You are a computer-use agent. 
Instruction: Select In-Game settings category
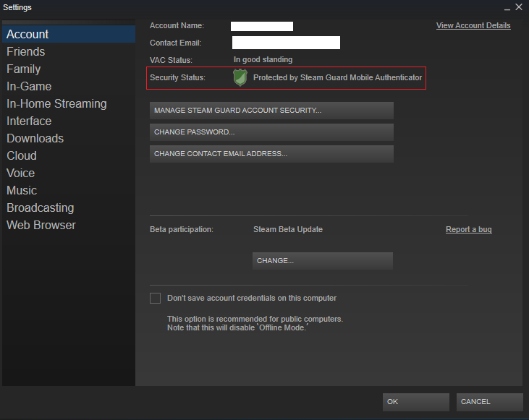[x=29, y=87]
